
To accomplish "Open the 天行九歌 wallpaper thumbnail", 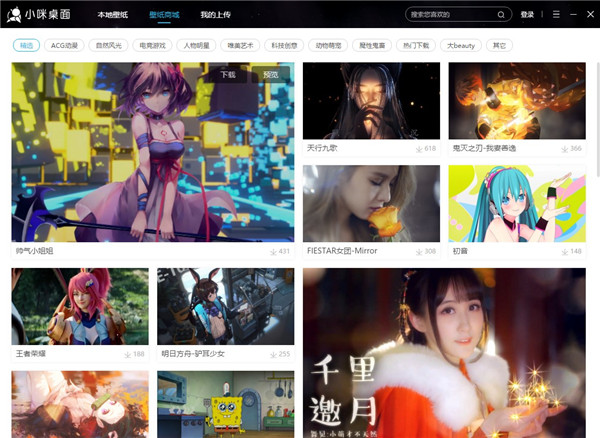I will (x=371, y=101).
